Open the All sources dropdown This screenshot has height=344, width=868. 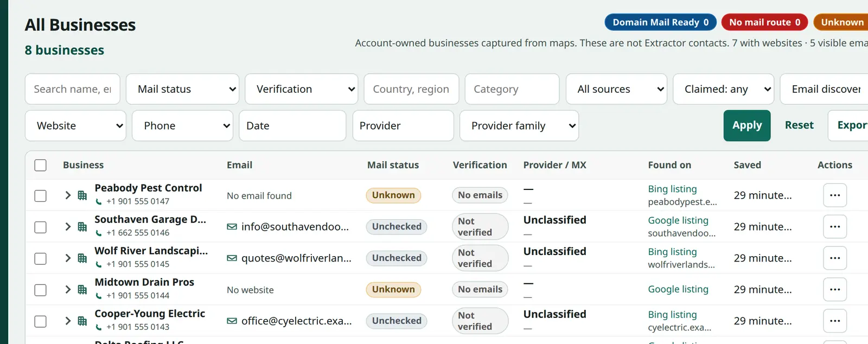(616, 89)
